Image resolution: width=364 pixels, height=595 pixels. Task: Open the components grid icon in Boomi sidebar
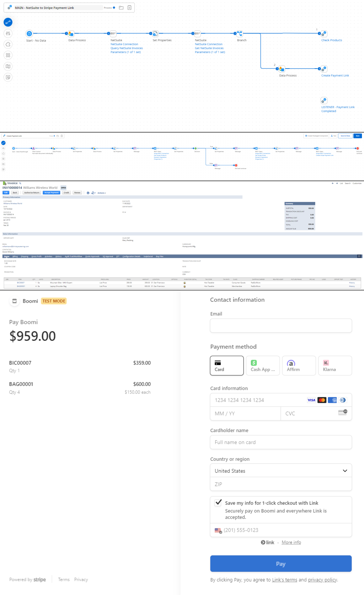[x=8, y=55]
